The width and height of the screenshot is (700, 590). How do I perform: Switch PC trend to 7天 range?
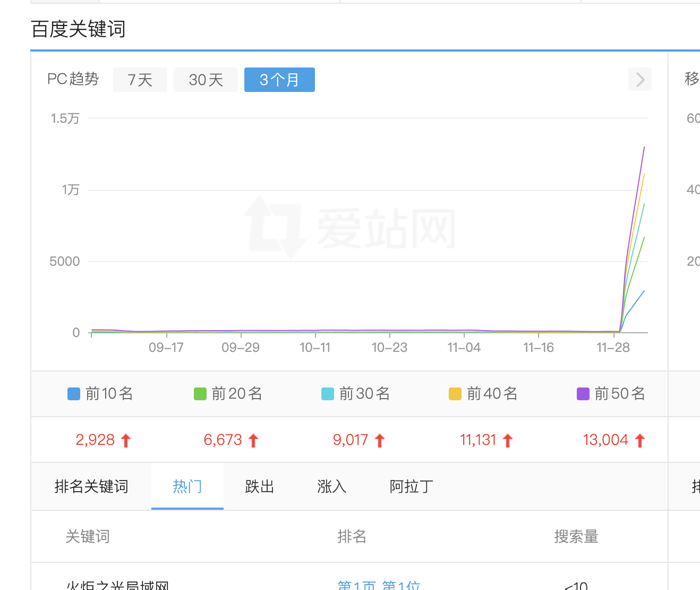coord(140,80)
